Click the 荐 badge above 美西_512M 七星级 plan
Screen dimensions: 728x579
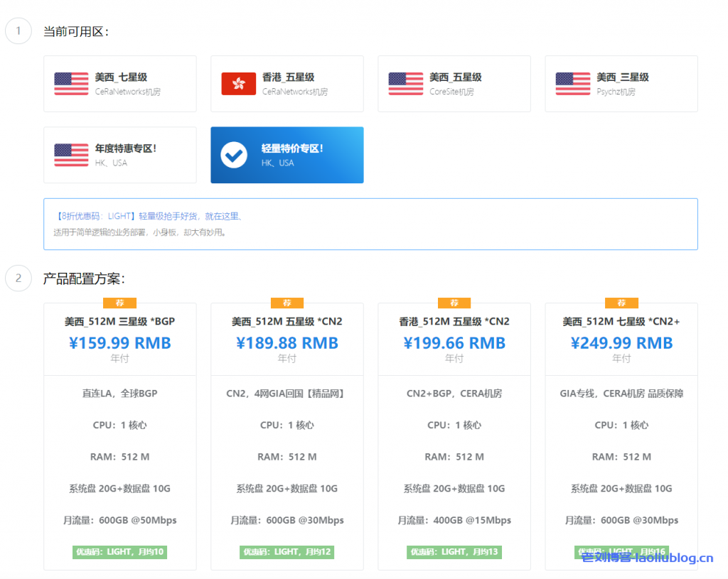(621, 303)
